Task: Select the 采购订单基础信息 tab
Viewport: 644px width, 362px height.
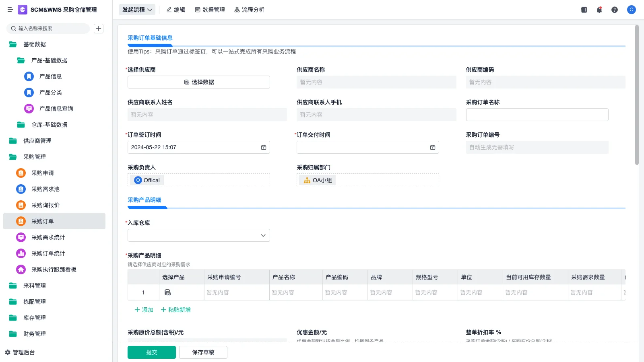Action: coord(150,38)
